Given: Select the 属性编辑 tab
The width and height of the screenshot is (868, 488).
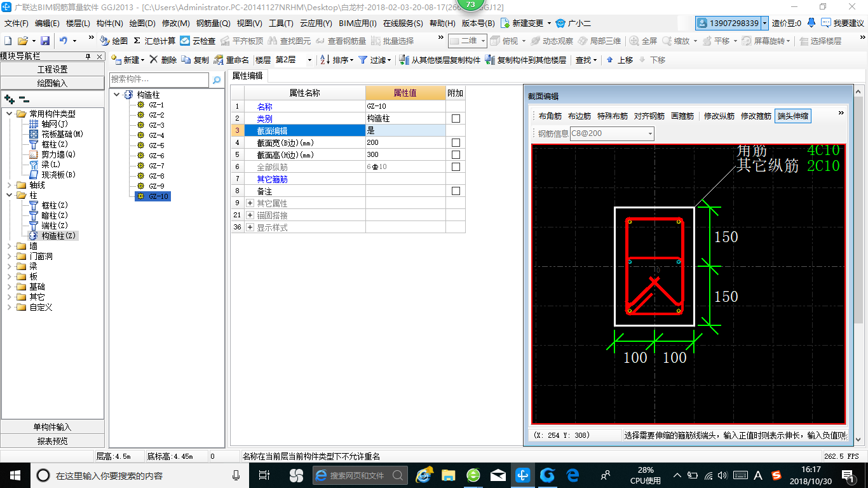Looking at the screenshot, I should click(247, 76).
